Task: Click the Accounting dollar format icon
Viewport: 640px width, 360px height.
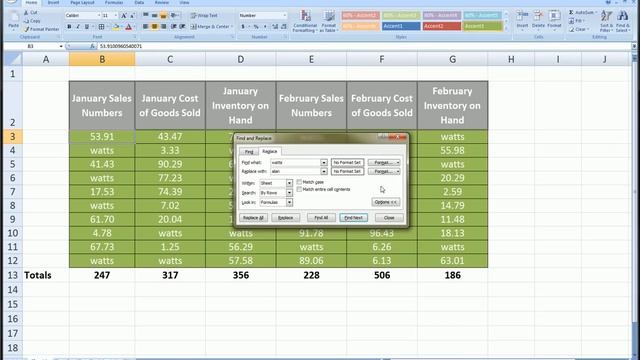Action: [x=242, y=27]
